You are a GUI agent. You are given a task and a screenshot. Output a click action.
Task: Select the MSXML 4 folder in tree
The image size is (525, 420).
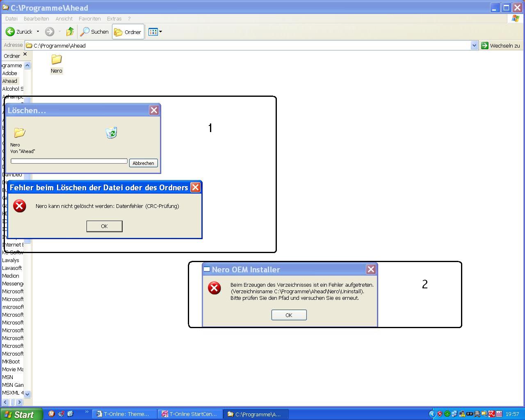coord(12,393)
